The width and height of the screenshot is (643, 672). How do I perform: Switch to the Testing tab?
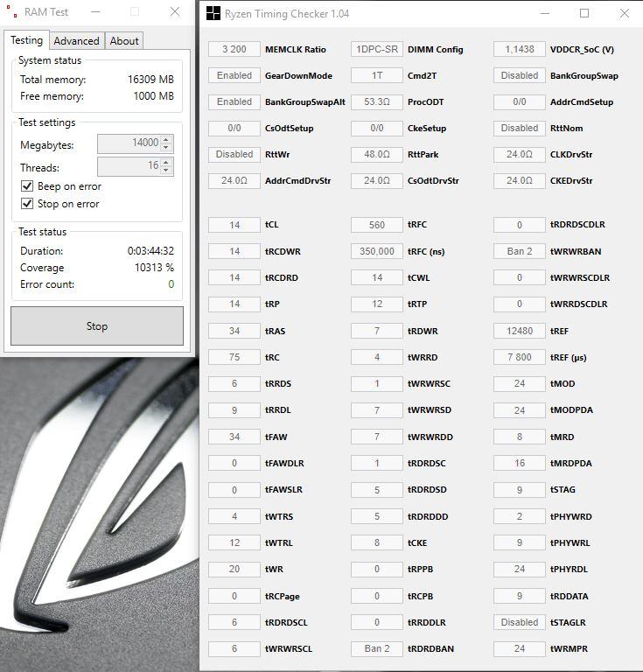pos(26,40)
